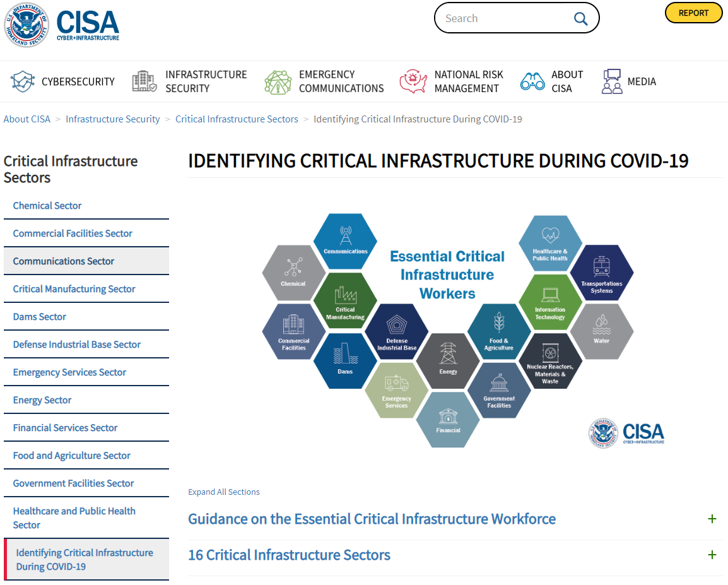Click the Energy hexagon
Image resolution: width=728 pixels, height=585 pixels.
click(448, 361)
